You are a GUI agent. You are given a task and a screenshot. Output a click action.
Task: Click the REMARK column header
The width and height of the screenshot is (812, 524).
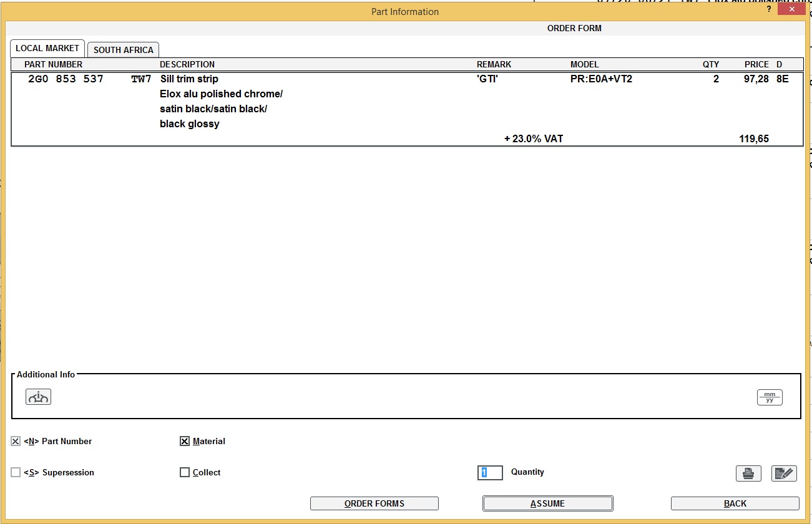[x=494, y=64]
